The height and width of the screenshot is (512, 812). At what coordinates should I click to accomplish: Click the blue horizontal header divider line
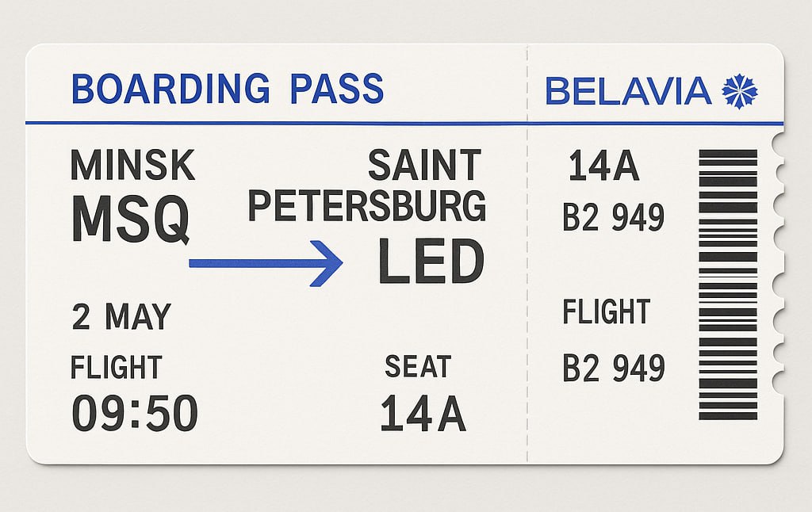pos(404,123)
